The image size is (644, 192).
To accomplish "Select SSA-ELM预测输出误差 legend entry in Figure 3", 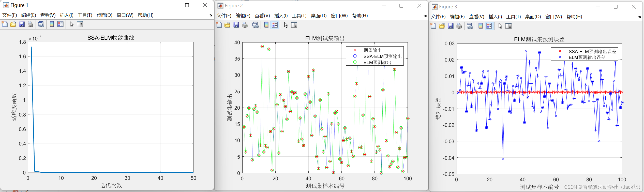I will coord(592,51).
